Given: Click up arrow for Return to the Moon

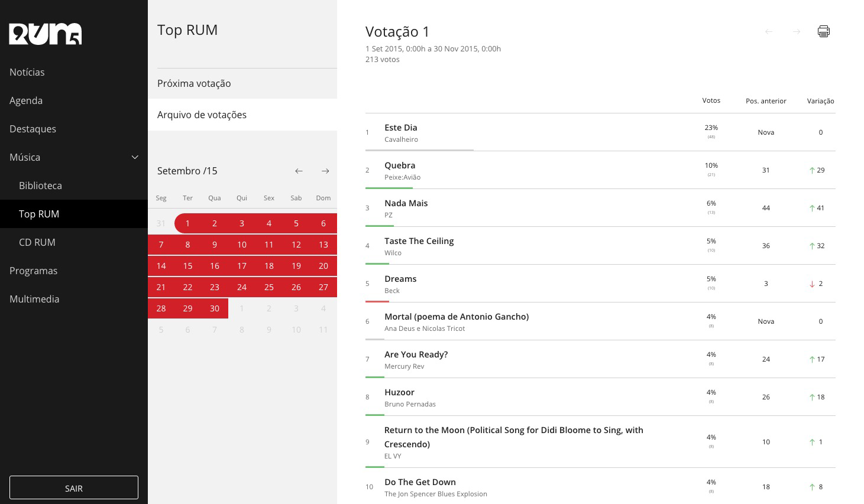Looking at the screenshot, I should click(812, 442).
